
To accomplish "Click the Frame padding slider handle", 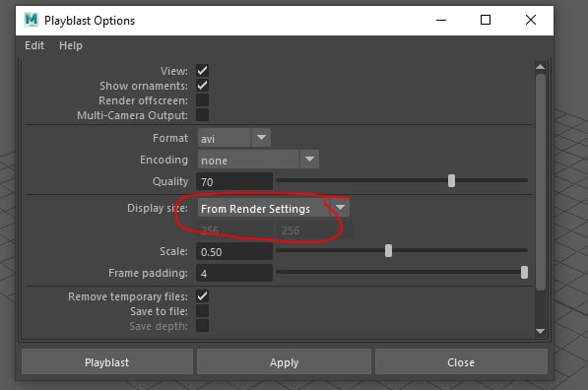I will tap(525, 272).
